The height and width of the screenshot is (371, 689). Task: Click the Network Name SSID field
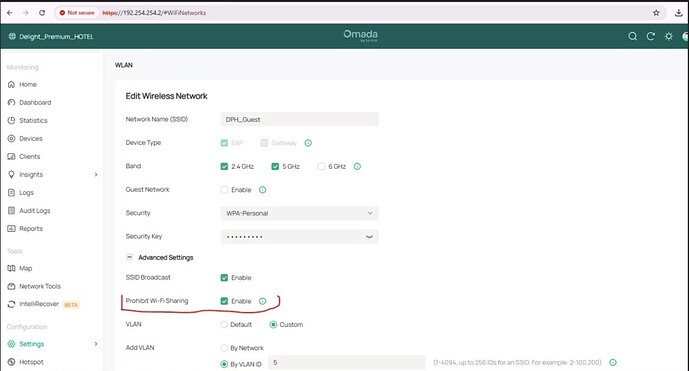pos(299,119)
